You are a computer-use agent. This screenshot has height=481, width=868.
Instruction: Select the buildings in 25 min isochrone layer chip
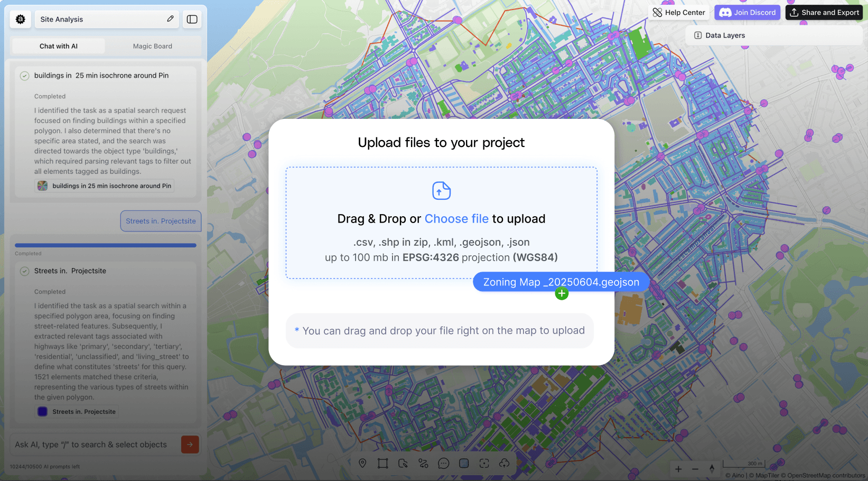click(x=105, y=186)
